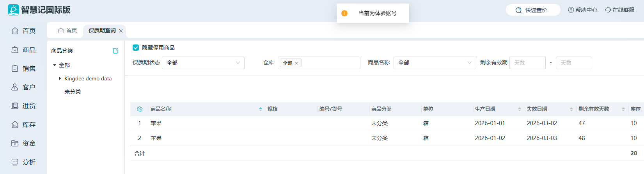The image size is (644, 174).
Task: Sort by the 商品名称 column arrows
Action: (x=261, y=109)
